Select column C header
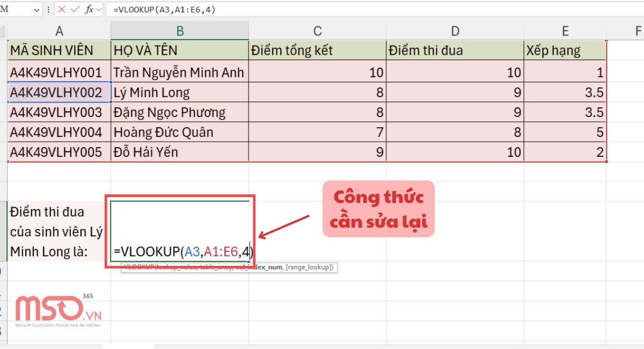The height and width of the screenshot is (349, 644). point(318,31)
